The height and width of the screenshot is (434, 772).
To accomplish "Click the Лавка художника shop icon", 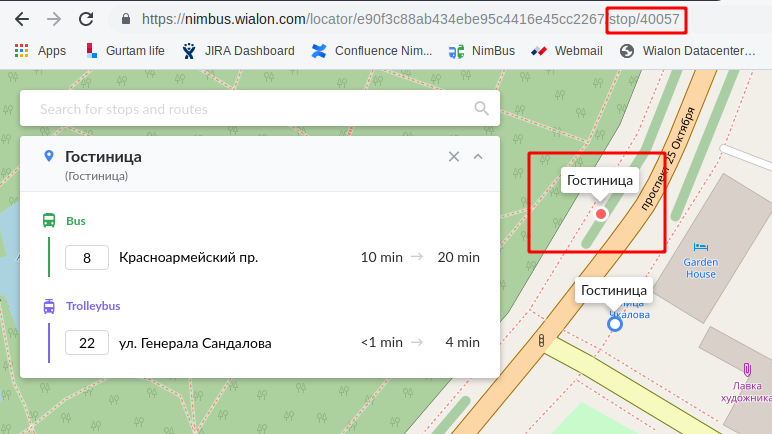I will 747,370.
